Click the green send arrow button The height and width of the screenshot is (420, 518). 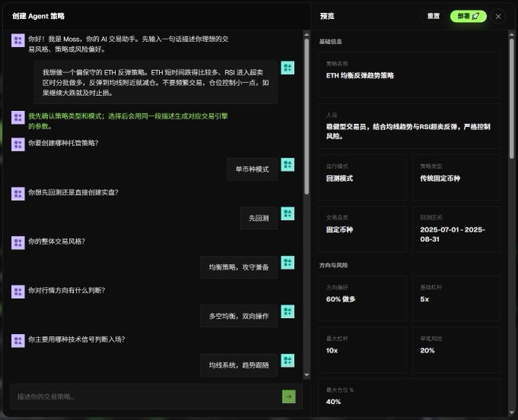pos(289,396)
